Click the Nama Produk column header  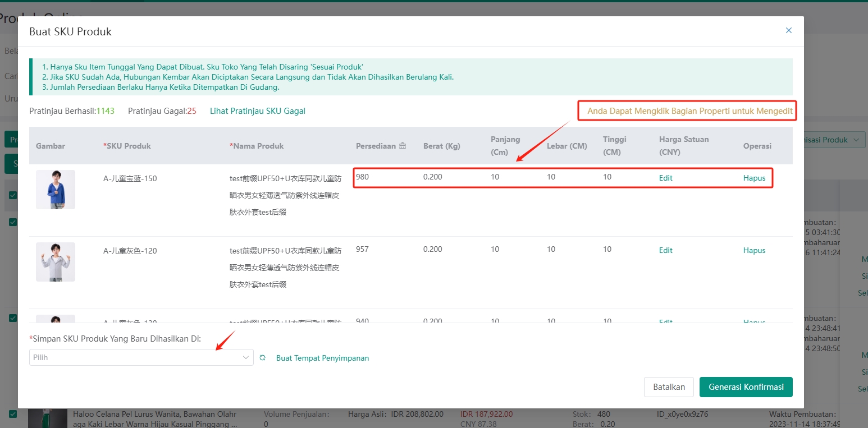click(257, 146)
